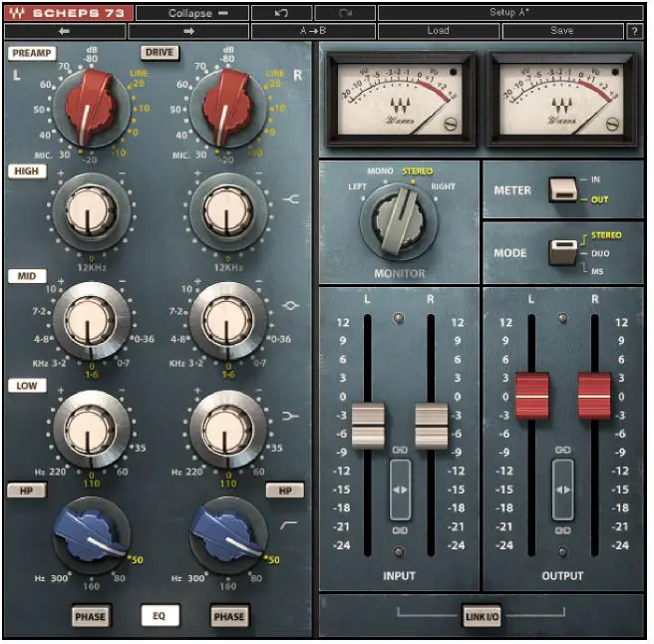Click the undo arrow button
This screenshot has height=644, width=654.
[281, 13]
